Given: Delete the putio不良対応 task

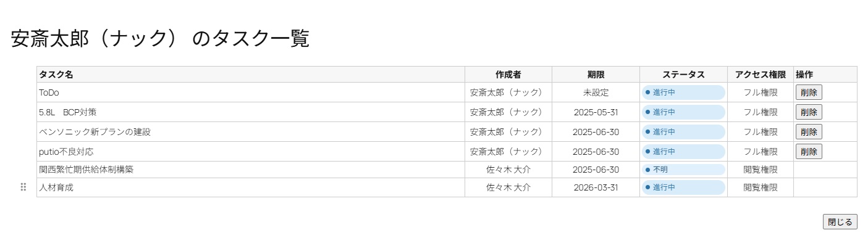Looking at the screenshot, I should pos(809,152).
